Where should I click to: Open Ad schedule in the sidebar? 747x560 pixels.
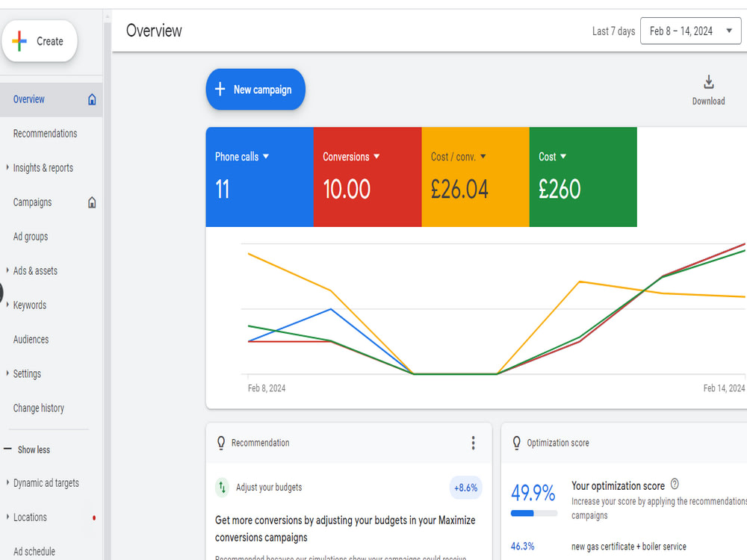[34, 552]
